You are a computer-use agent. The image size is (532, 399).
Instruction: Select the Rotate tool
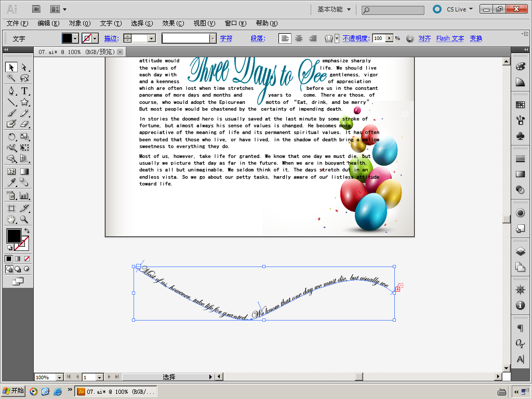pos(11,137)
